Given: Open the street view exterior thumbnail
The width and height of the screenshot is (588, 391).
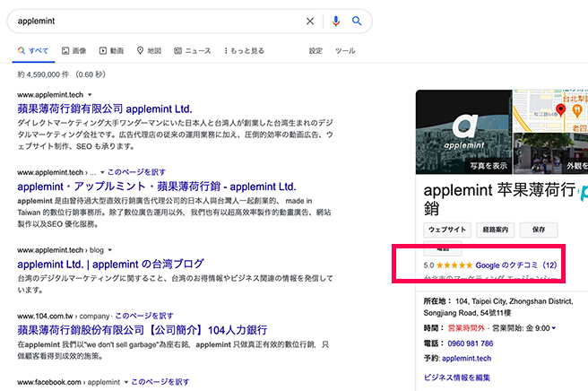Looking at the screenshot, I should [550, 153].
